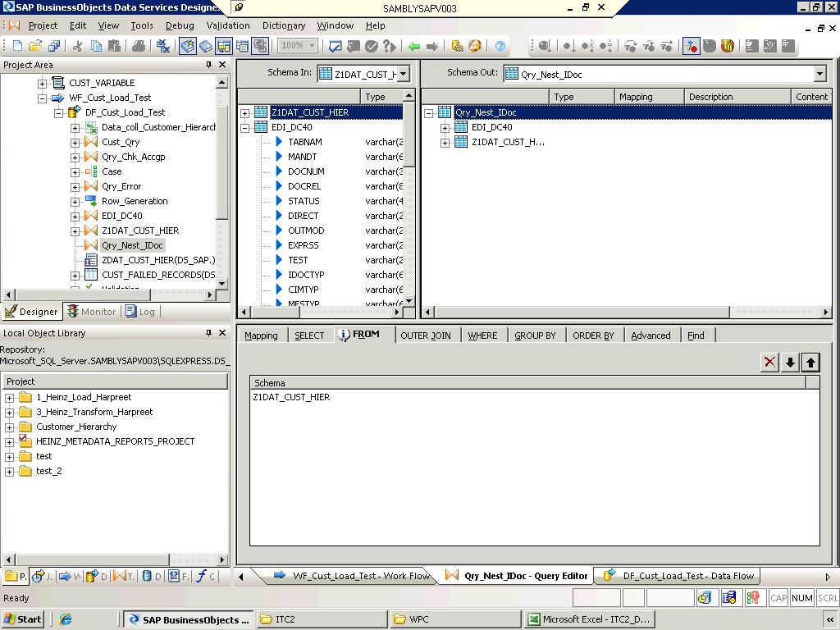Click the Forward arrow toolbar icon
Image resolution: width=840 pixels, height=630 pixels.
(431, 46)
